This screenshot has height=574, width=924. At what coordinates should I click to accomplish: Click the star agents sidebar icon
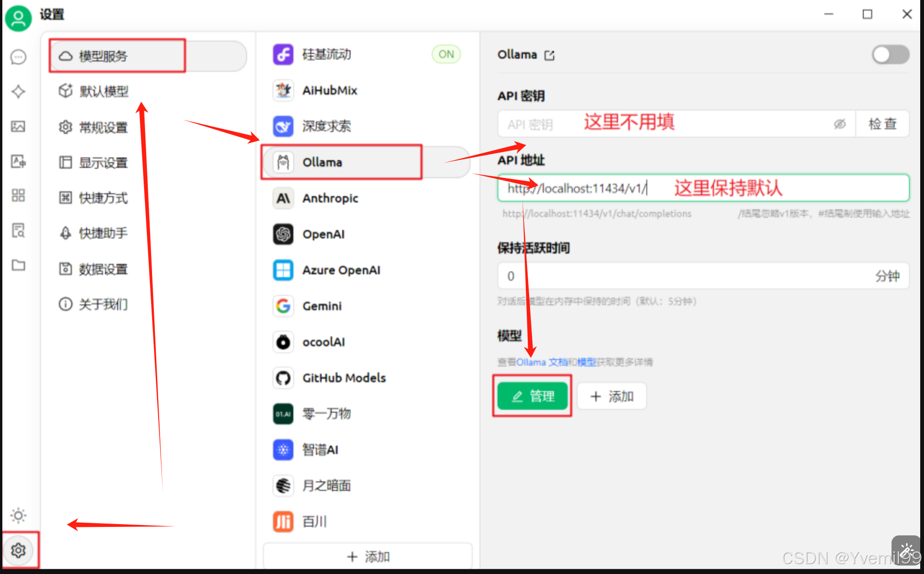pyautogui.click(x=18, y=91)
